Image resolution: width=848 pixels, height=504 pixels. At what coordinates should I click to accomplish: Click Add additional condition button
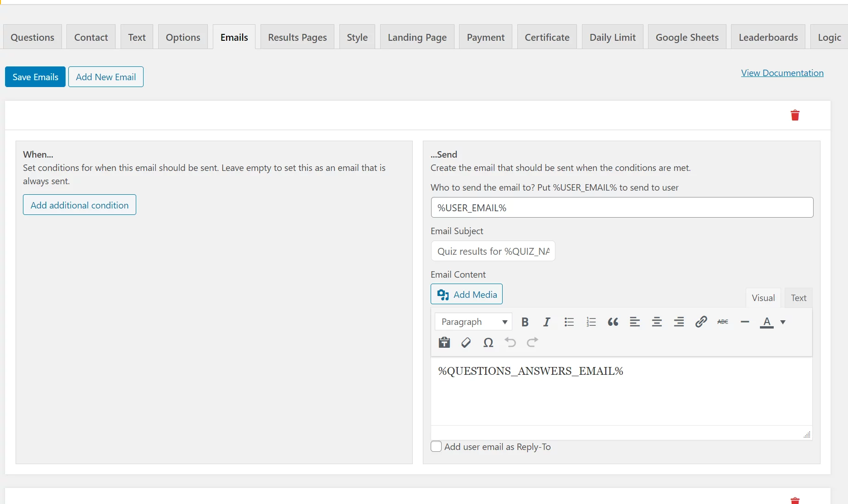(x=79, y=205)
